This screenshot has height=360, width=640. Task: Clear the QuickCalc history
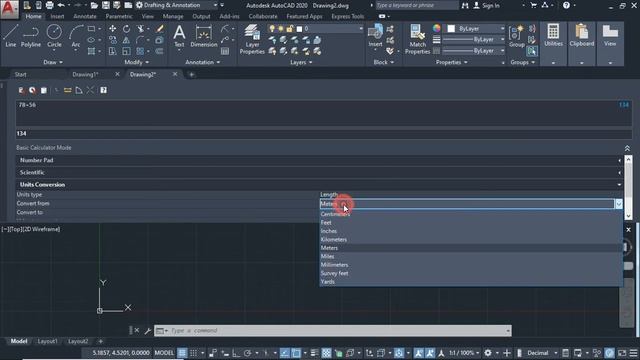coord(32,90)
